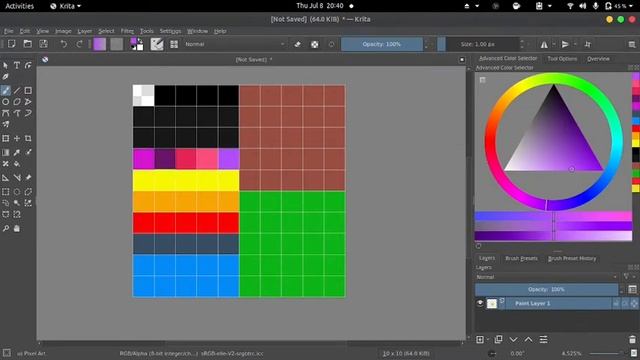Toggle vertical mirror mode

click(565, 44)
